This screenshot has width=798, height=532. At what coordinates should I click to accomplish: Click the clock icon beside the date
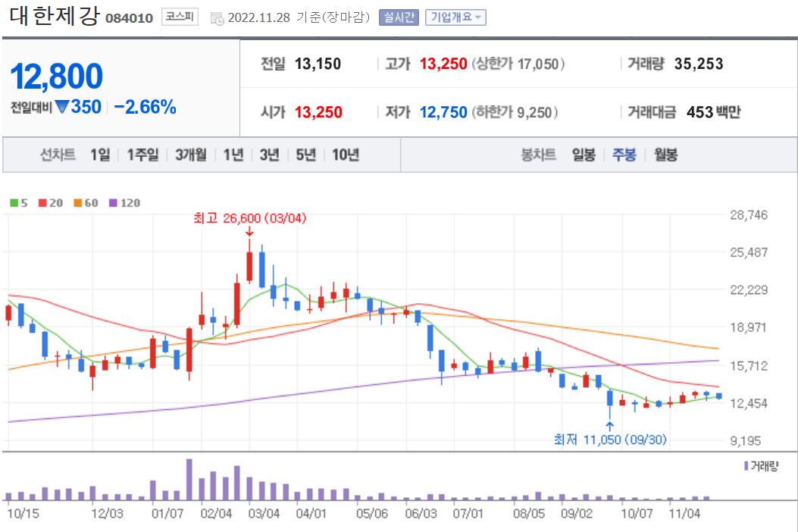point(217,19)
